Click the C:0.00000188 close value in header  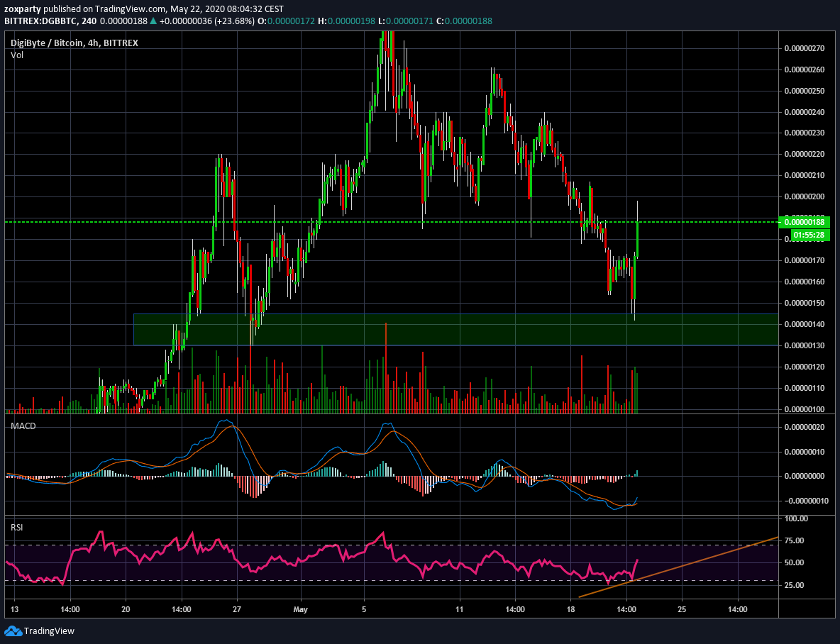pos(464,21)
